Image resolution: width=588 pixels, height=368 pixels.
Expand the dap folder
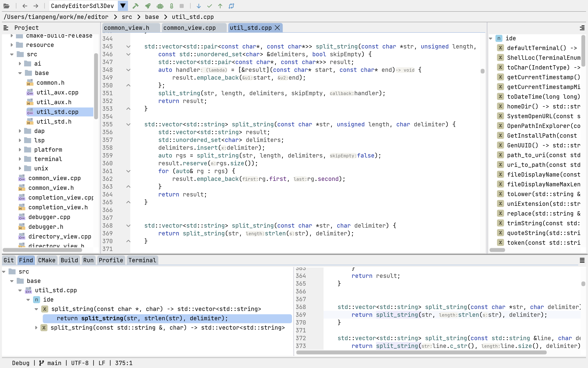click(x=20, y=131)
